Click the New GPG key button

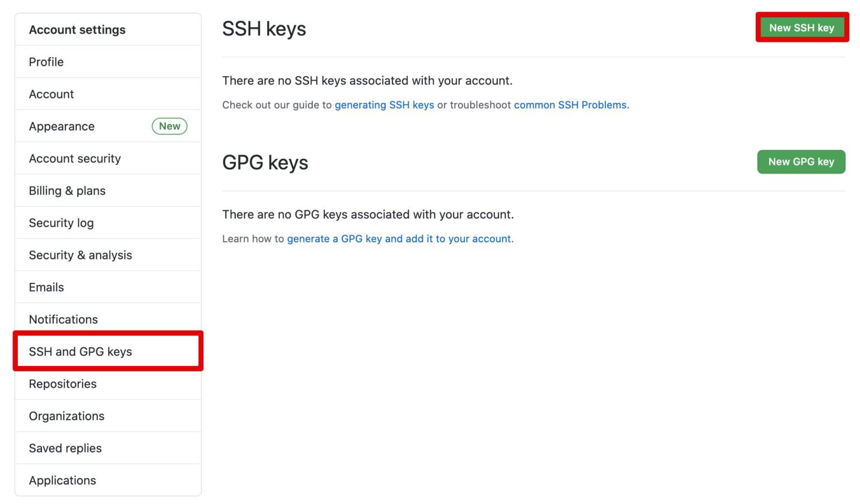click(801, 162)
